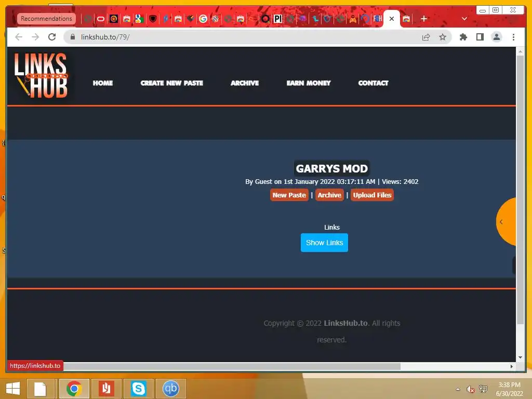Click the muted volume tray icon
Screen dimensions: 532x399
click(x=470, y=389)
